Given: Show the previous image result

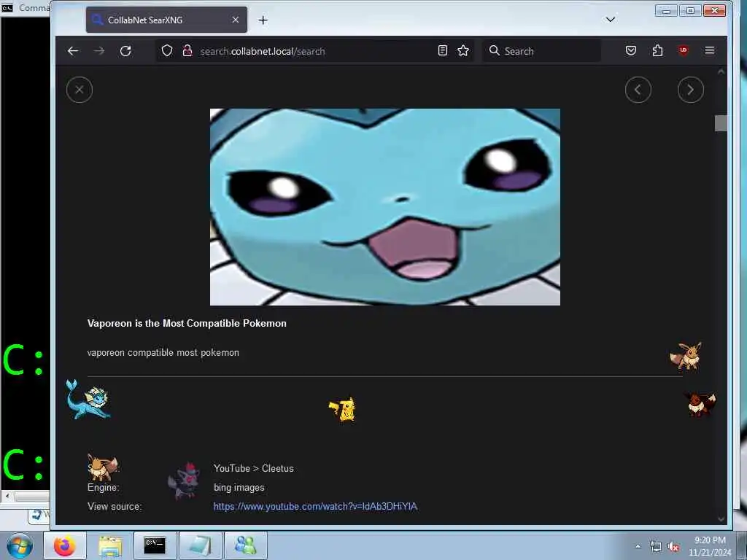Looking at the screenshot, I should 638,90.
